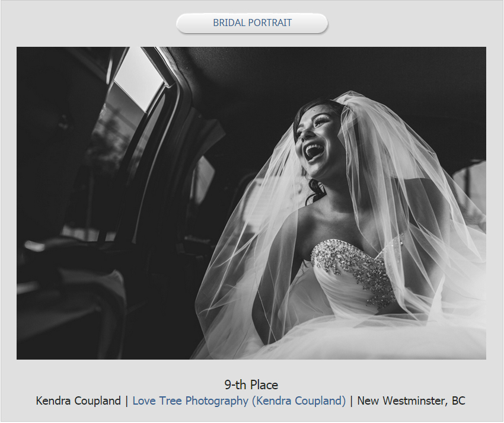The image size is (504, 423).
Task: Open the Love Tree Photography link
Action: click(239, 401)
